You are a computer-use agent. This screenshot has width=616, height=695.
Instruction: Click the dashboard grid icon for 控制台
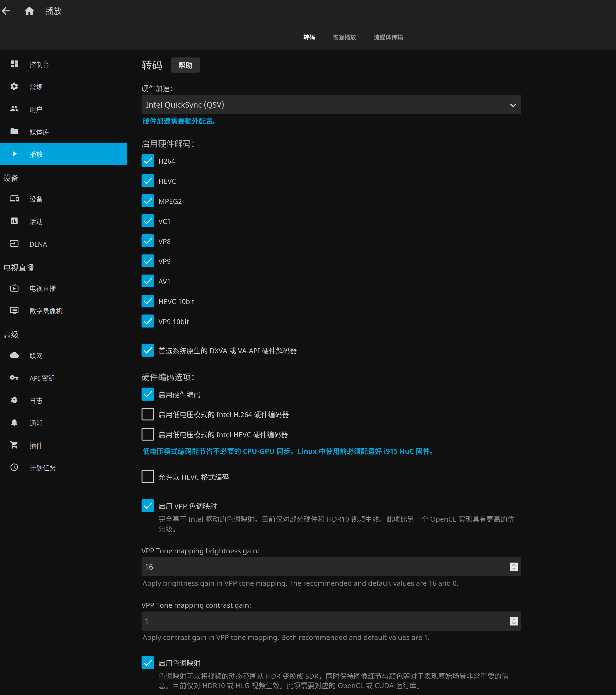(x=14, y=64)
